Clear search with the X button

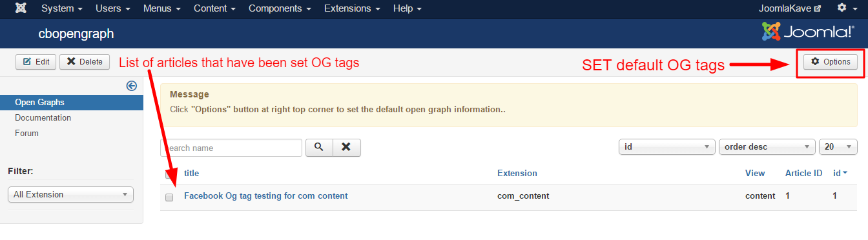347,148
